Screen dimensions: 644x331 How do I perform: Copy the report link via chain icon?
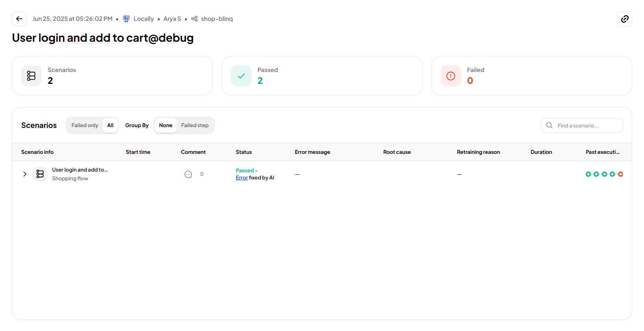(x=624, y=19)
